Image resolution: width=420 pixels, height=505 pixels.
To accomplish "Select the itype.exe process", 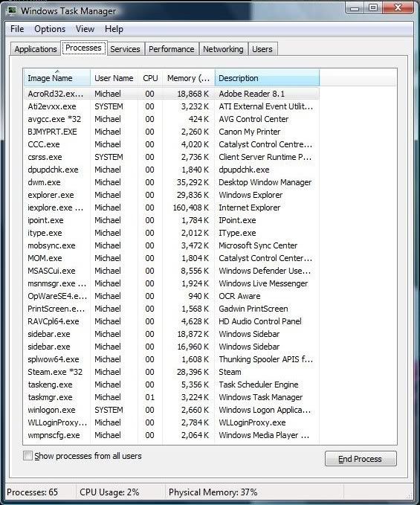I will click(172, 233).
